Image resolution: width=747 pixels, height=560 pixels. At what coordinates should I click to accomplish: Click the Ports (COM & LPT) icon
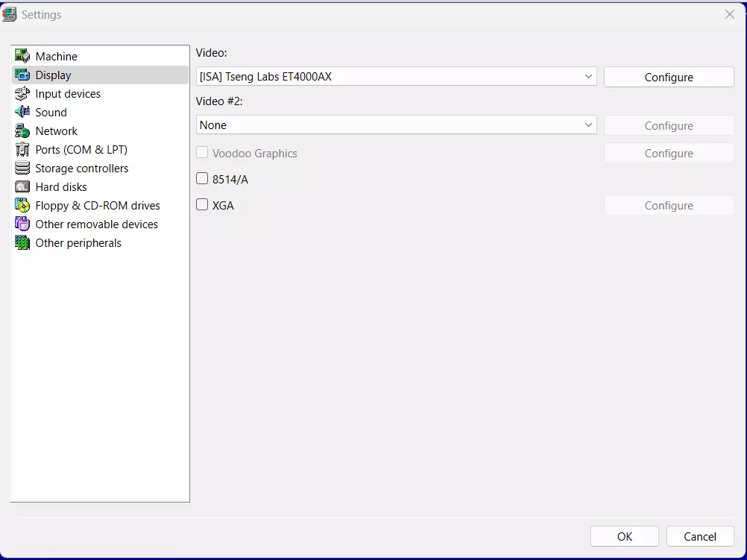[22, 149]
